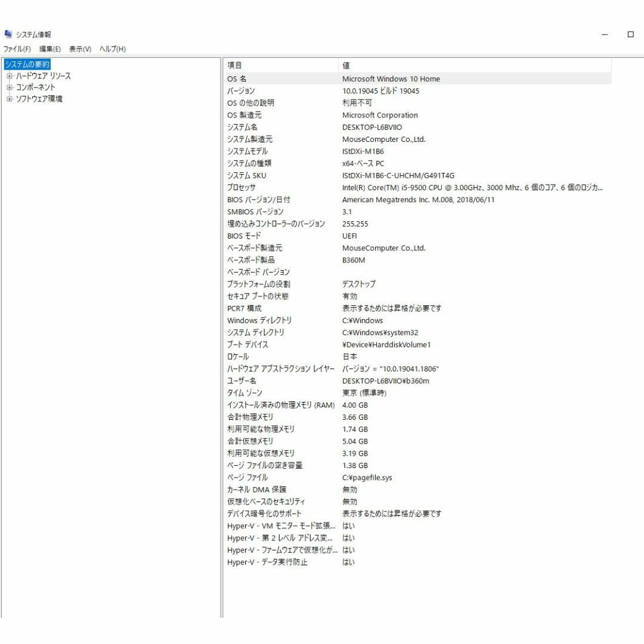Select the ハードウェア アブストラクション レイヤー row
This screenshot has width=644, height=644.
point(418,369)
